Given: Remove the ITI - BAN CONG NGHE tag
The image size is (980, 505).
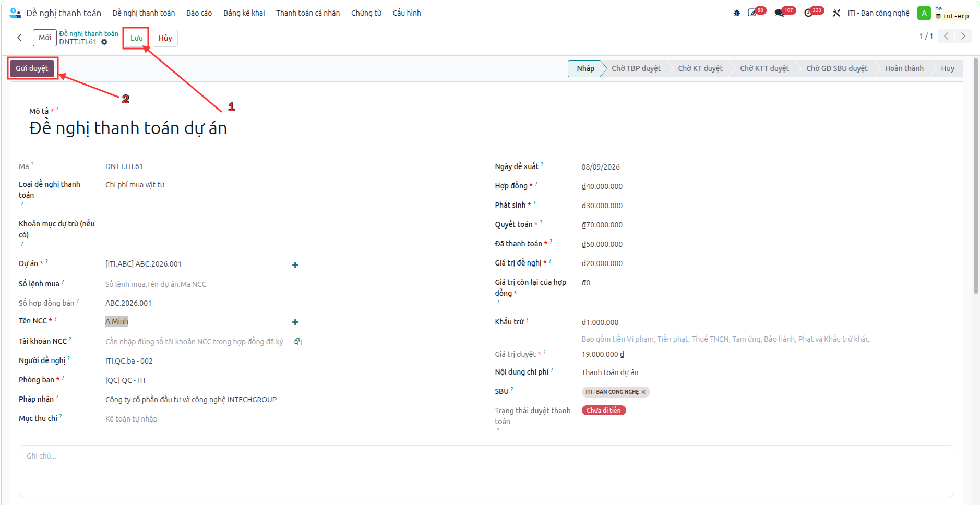Looking at the screenshot, I should point(643,392).
